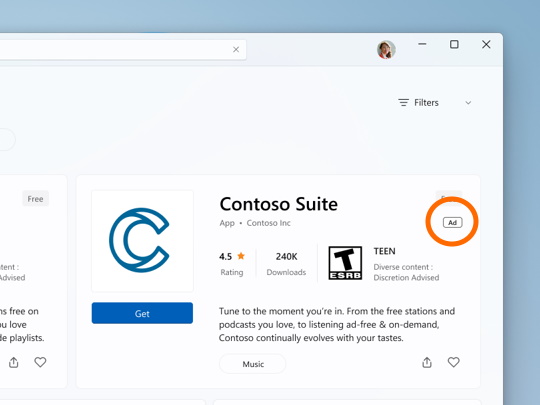Click the 240K Downloads value
Viewport: 540px width, 405px height.
pyautogui.click(x=286, y=257)
